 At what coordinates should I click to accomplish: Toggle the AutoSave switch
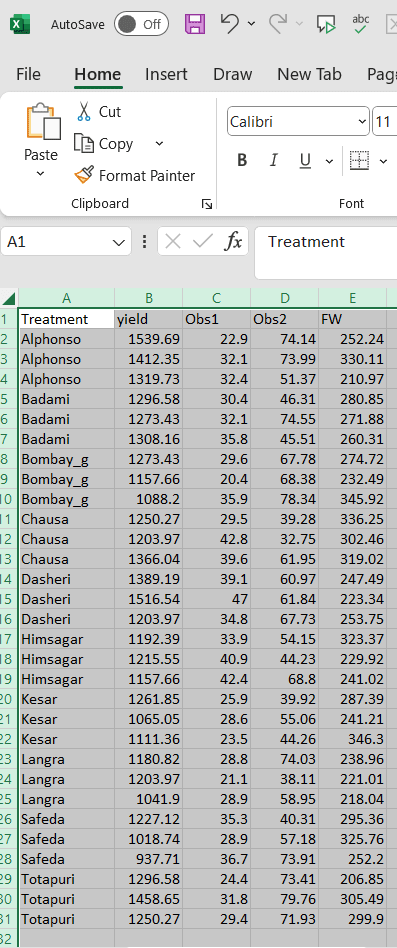[141, 24]
